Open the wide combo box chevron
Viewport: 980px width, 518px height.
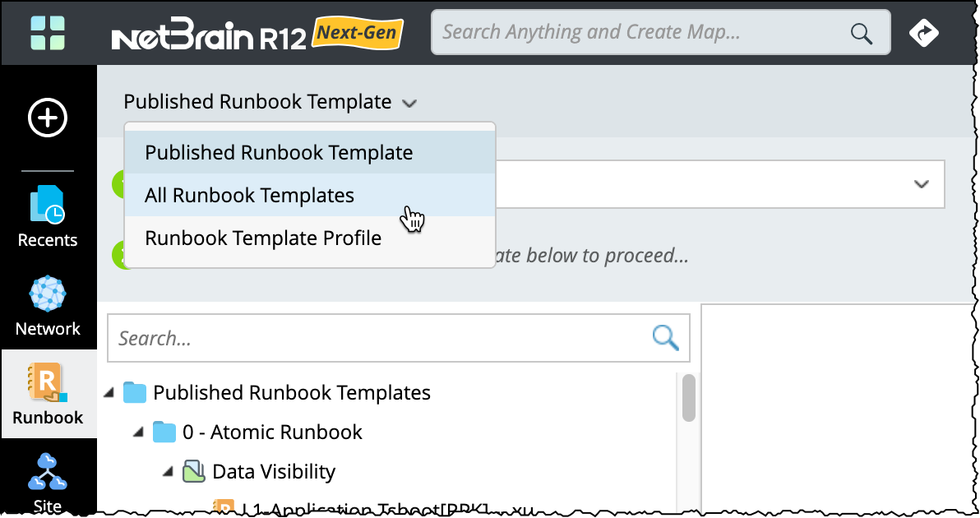(x=921, y=184)
